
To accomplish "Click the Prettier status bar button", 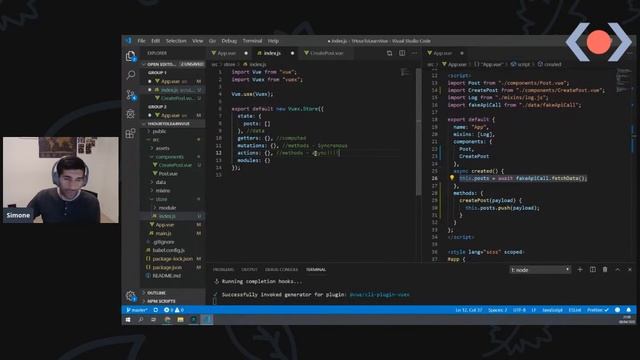I will [x=598, y=310].
